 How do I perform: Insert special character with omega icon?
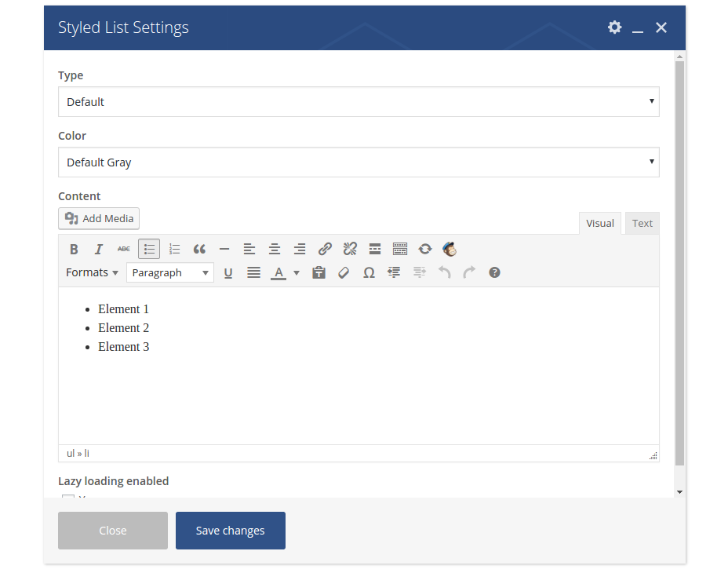369,273
